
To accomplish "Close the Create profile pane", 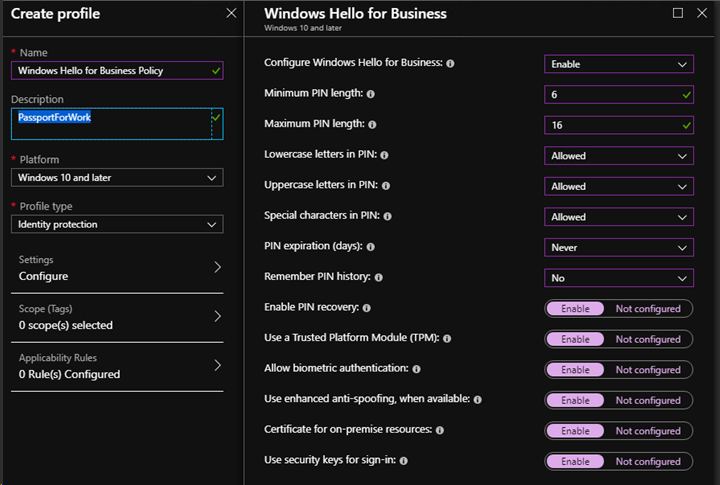I will [x=231, y=13].
